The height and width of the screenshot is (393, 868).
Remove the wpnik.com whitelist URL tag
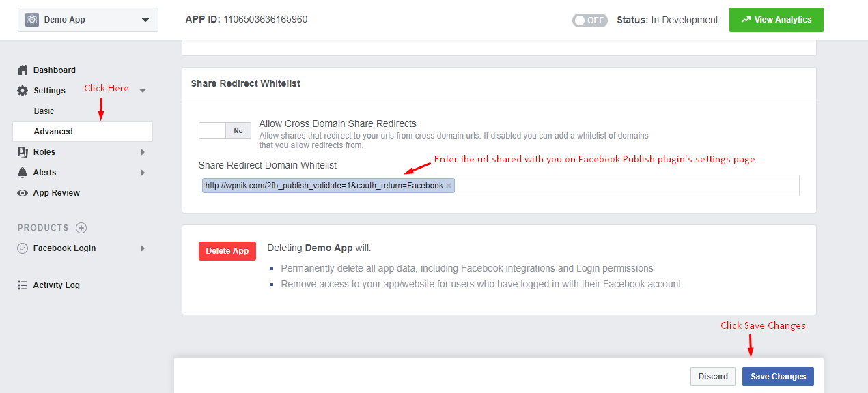[x=449, y=186]
